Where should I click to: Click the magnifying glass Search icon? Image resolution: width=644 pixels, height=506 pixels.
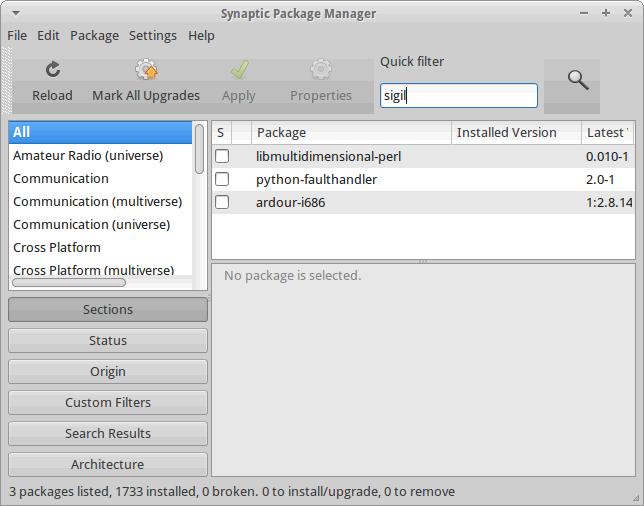tap(578, 80)
